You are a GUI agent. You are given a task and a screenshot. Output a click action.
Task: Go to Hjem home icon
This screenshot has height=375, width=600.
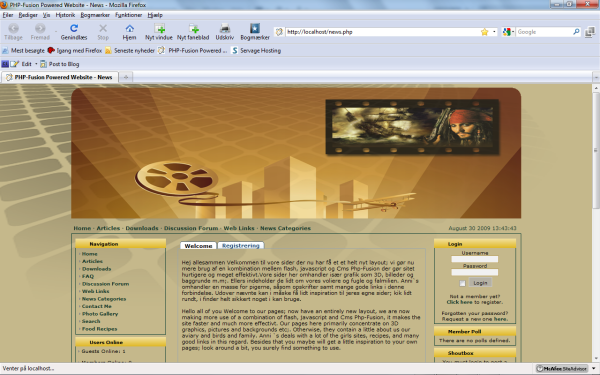(129, 28)
